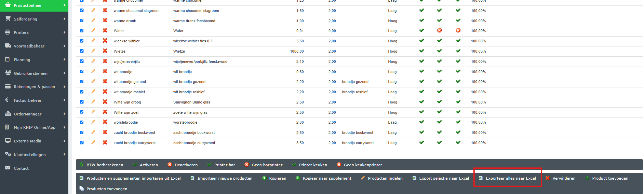Viewport: 644px width, 194px height.
Task: Click the Printers icon in sidebar
Action: (8, 32)
